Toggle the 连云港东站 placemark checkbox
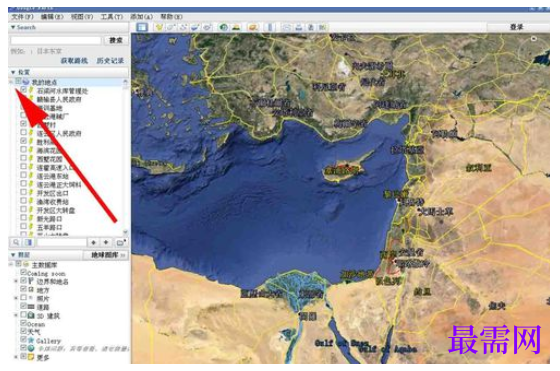Viewport: 560px width, 371px height. click(x=24, y=175)
